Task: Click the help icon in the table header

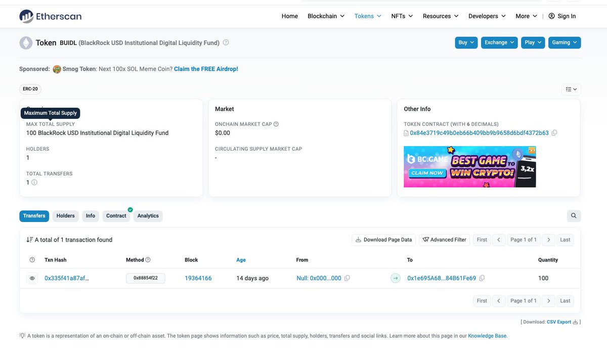Action: [x=32, y=260]
